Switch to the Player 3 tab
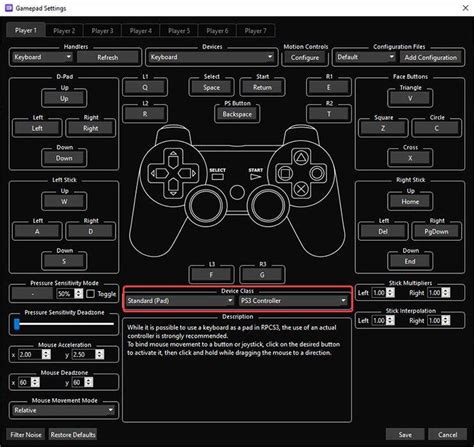This screenshot has width=474, height=447. [x=102, y=31]
